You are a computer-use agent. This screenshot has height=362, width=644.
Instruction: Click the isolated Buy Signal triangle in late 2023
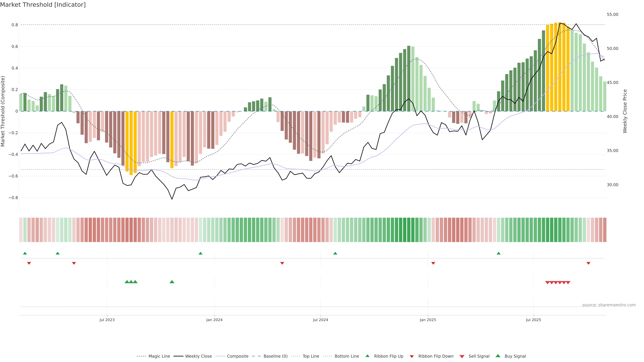pyautogui.click(x=172, y=282)
